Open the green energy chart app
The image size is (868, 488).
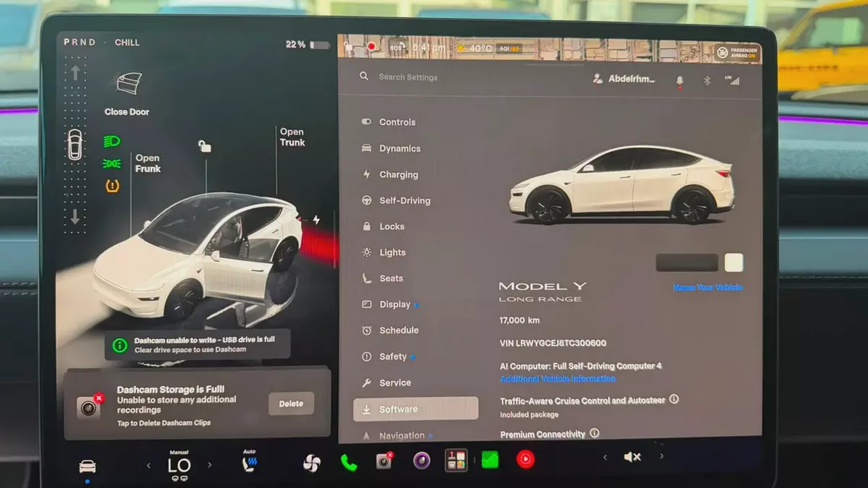pos(490,459)
